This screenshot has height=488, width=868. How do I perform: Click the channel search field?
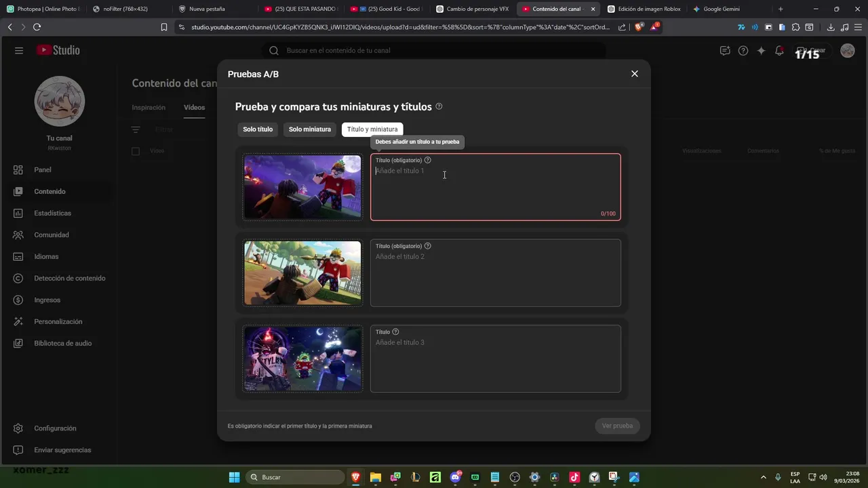pyautogui.click(x=434, y=50)
